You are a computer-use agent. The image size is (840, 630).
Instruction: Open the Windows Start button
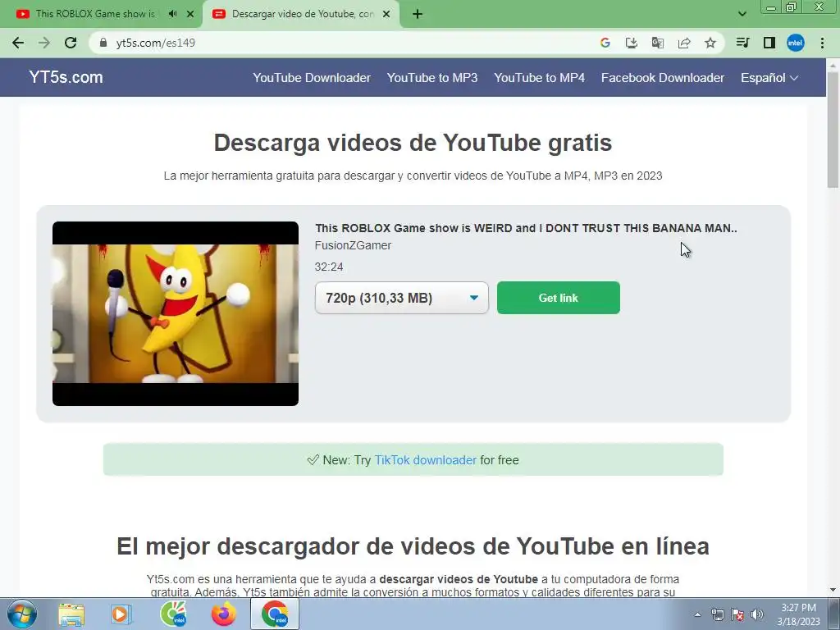(21, 614)
